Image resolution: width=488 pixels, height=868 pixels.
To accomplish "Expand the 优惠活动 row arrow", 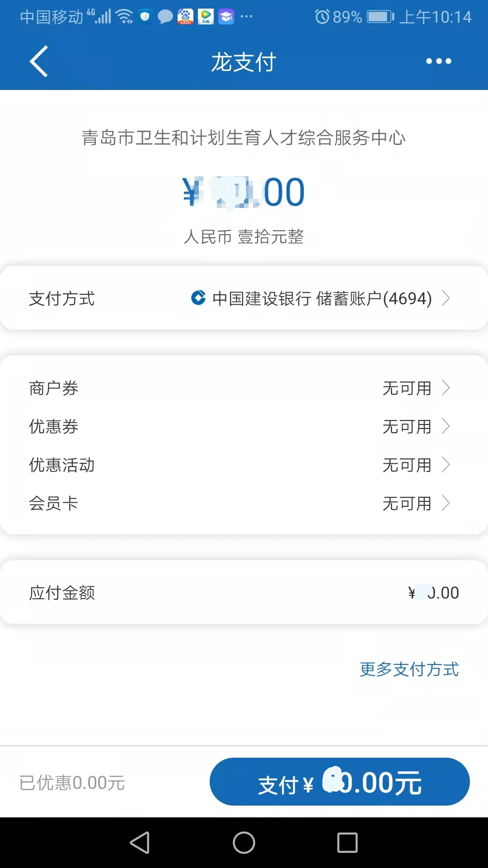I will [446, 465].
